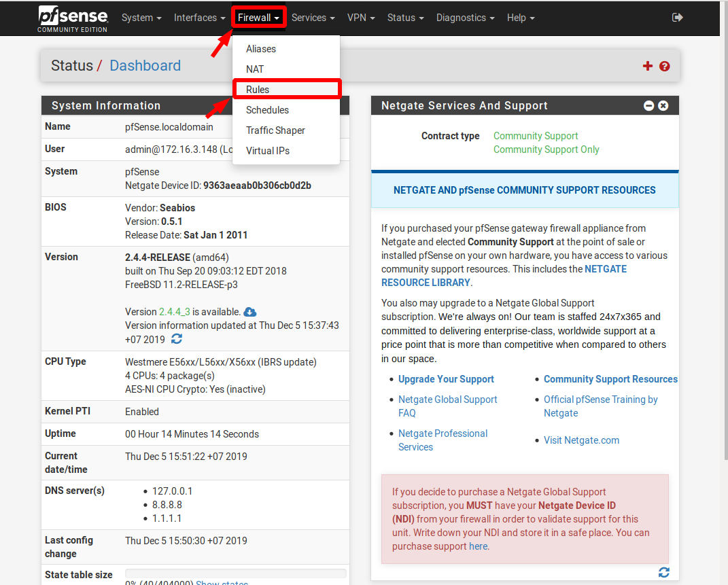
Task: Click the cloud download update icon
Action: tap(249, 312)
